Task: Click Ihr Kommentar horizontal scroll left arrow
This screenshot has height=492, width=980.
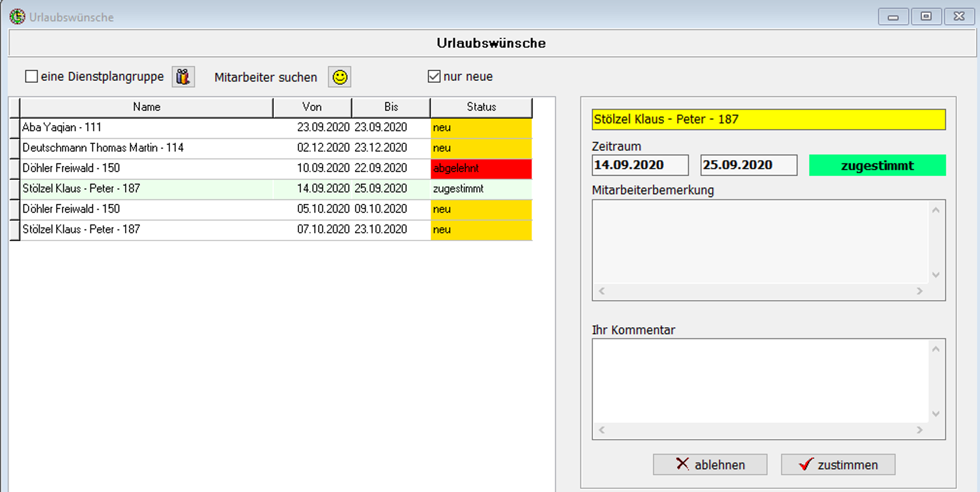Action: point(601,430)
